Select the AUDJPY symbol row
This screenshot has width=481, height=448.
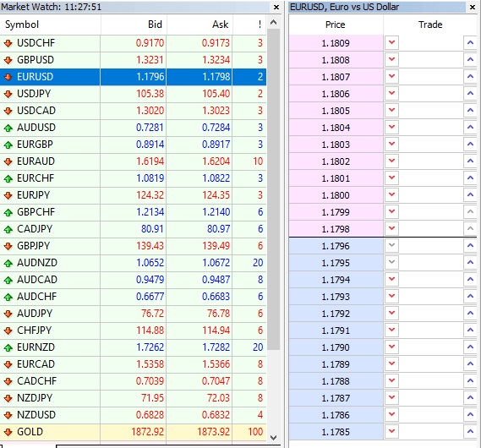click(x=133, y=314)
